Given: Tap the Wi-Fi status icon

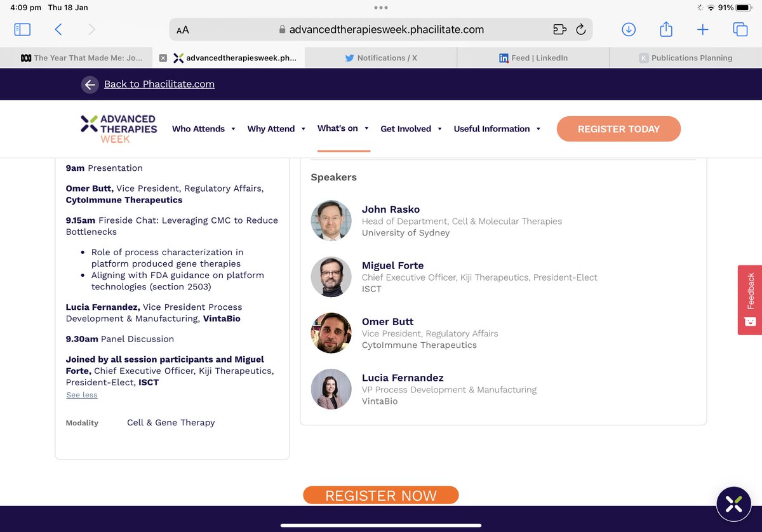Looking at the screenshot, I should 710,8.
